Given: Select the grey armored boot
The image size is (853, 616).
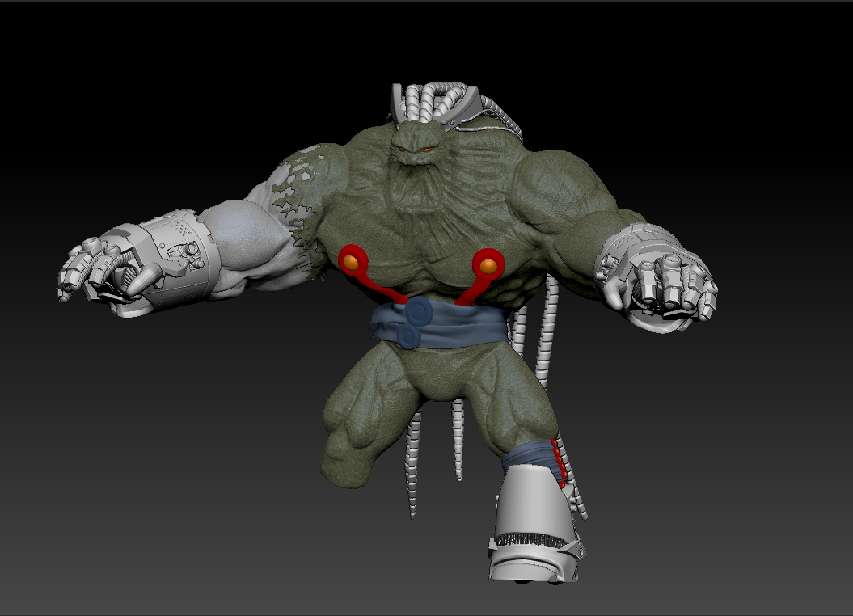Looking at the screenshot, I should 536,525.
